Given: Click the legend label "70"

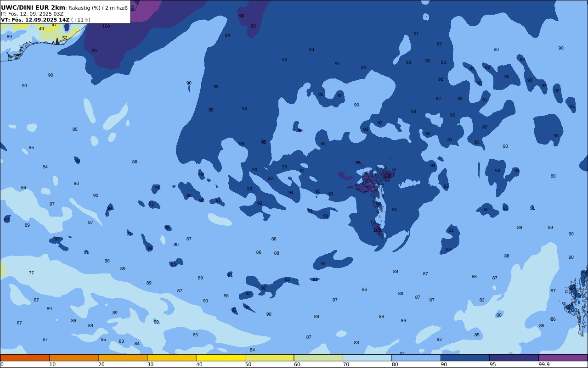Looking at the screenshot, I should pyautogui.click(x=346, y=364).
